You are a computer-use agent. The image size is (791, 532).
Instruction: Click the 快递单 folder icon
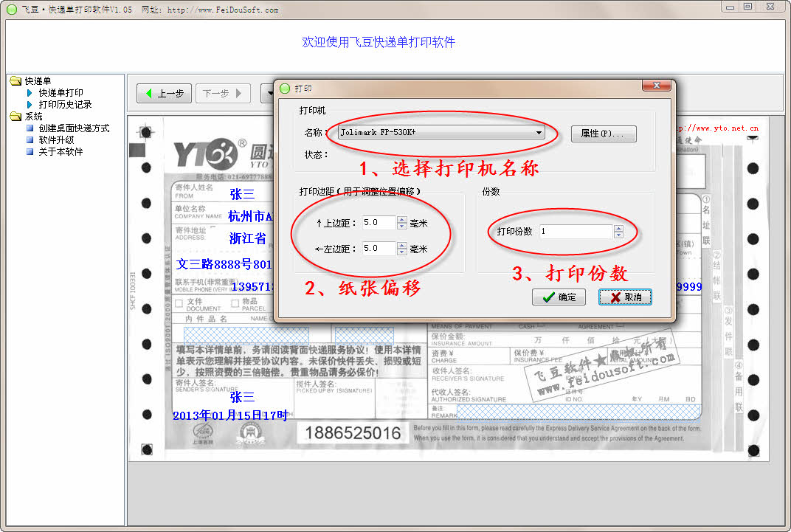[x=15, y=80]
